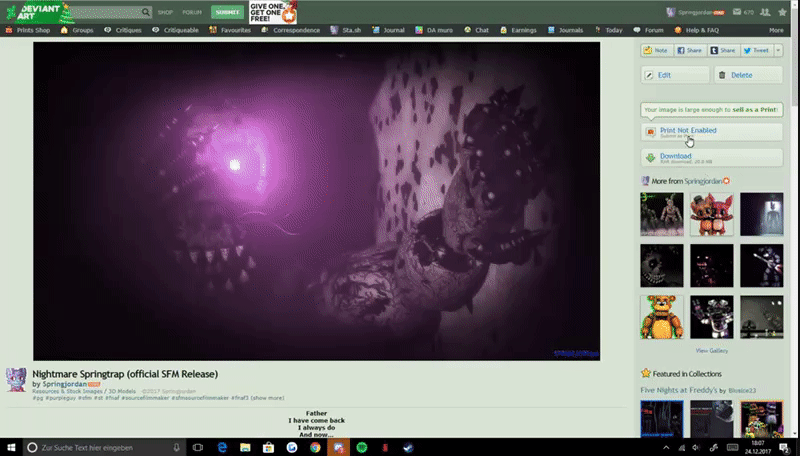Click the Print Not Enabled button
The width and height of the screenshot is (800, 456).
[x=712, y=132]
